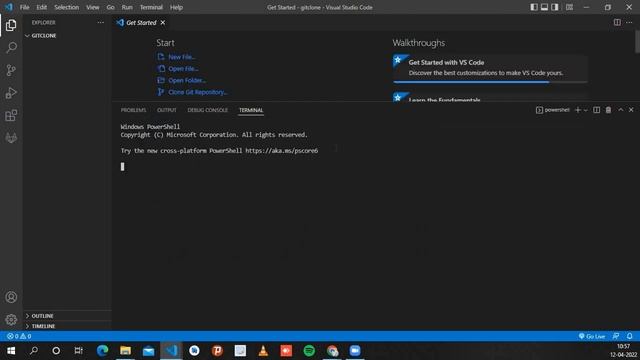Viewport: 640px width, 360px height.
Task: Collapse the GITCLONE folder section
Action: pos(67,36)
